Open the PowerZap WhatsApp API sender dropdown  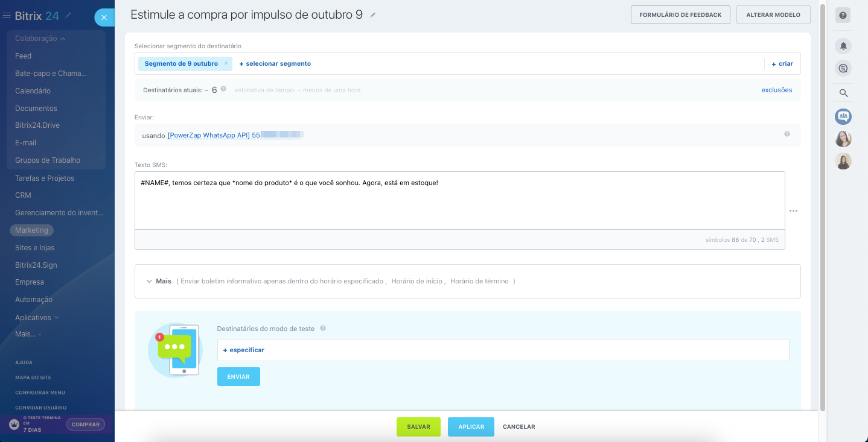pos(234,136)
